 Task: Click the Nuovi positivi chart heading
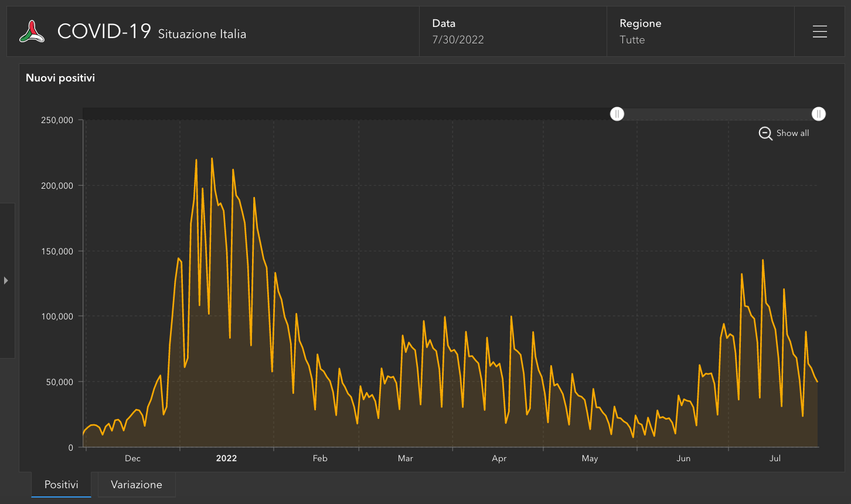pyautogui.click(x=60, y=78)
